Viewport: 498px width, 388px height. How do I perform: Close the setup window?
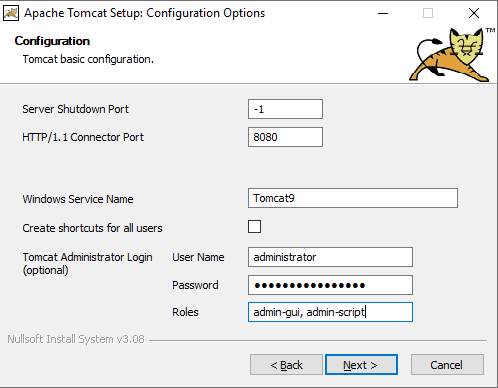point(474,13)
